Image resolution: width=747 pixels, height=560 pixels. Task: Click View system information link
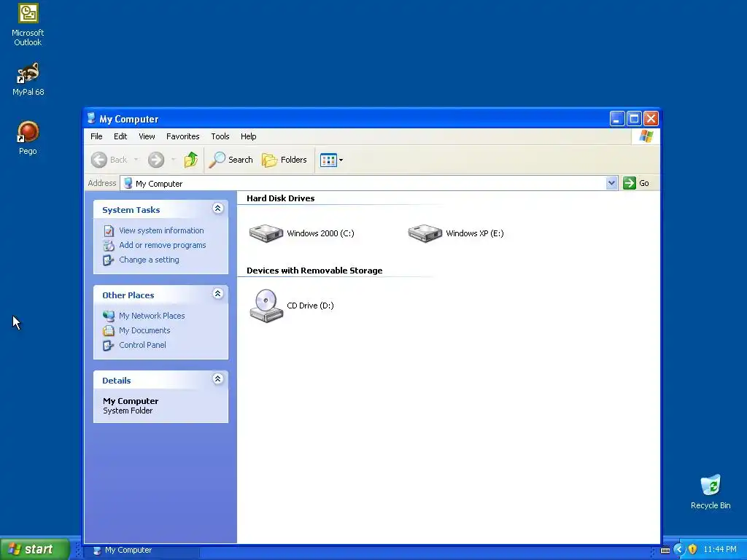tap(161, 230)
